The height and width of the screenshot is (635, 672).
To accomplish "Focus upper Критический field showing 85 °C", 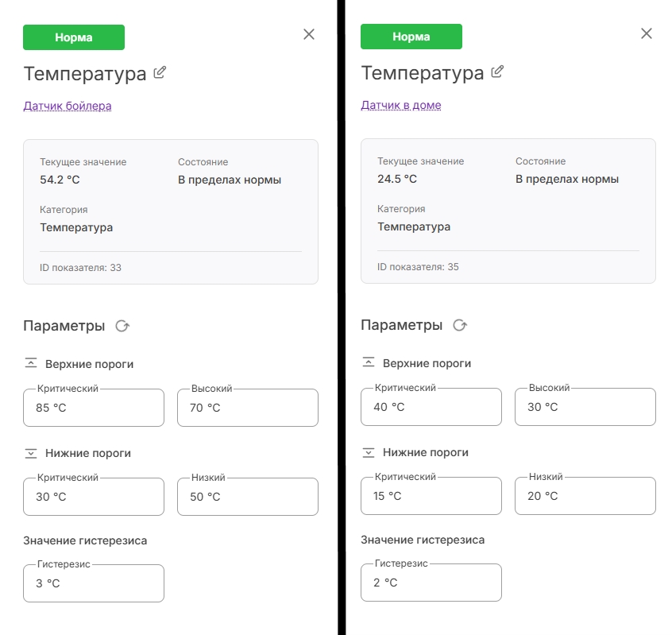I will click(94, 408).
